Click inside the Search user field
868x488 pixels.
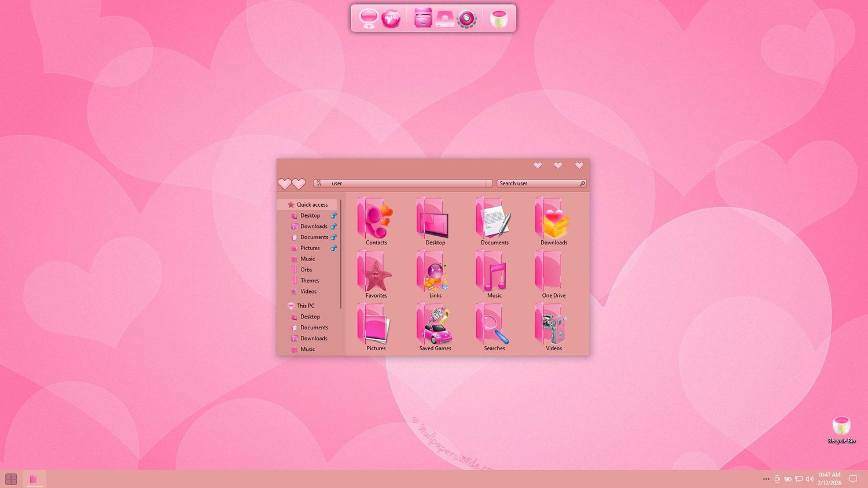(x=542, y=184)
